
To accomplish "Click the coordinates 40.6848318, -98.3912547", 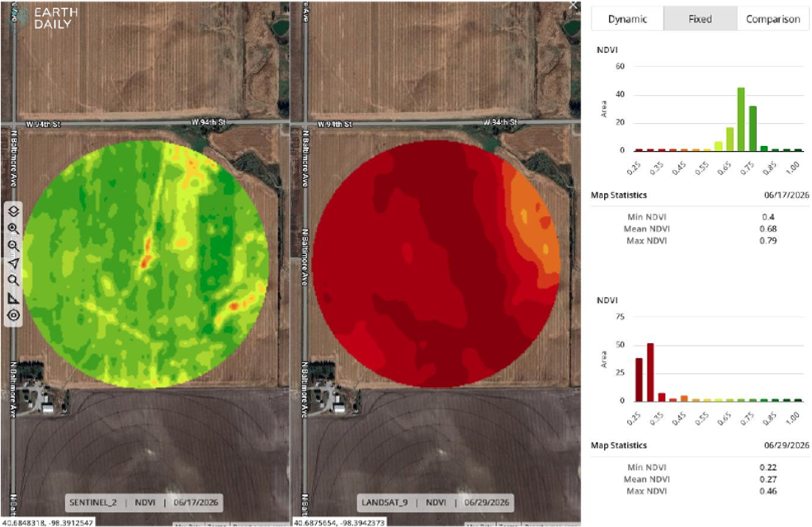I will [x=48, y=523].
